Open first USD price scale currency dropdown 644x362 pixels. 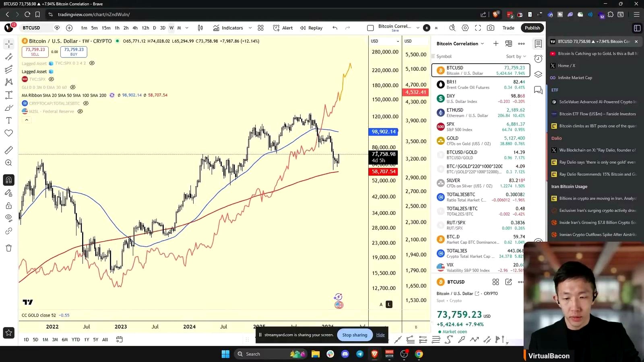(385, 41)
